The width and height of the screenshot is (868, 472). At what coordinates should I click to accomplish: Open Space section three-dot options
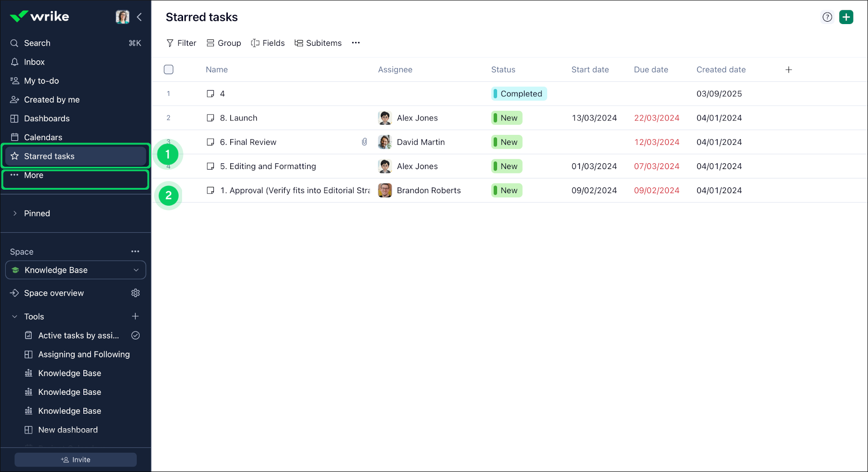click(135, 251)
